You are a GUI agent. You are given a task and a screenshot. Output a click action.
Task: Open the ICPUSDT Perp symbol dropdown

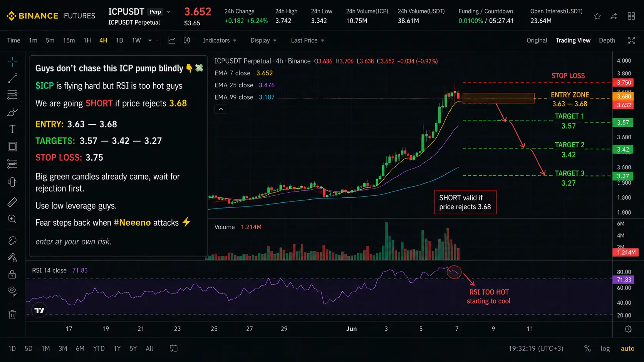168,12
